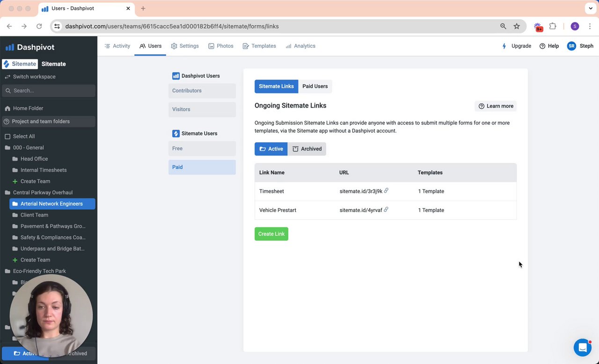Click Project and team folders header

pos(49,121)
